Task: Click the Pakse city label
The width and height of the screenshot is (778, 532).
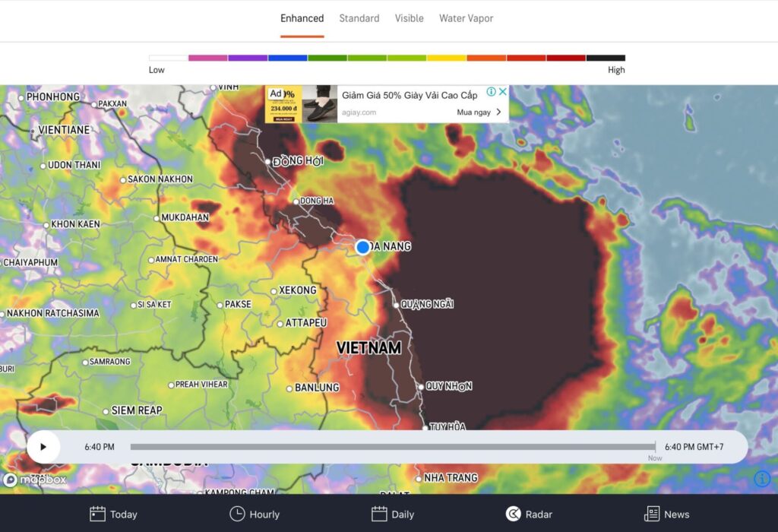Action: 238,304
